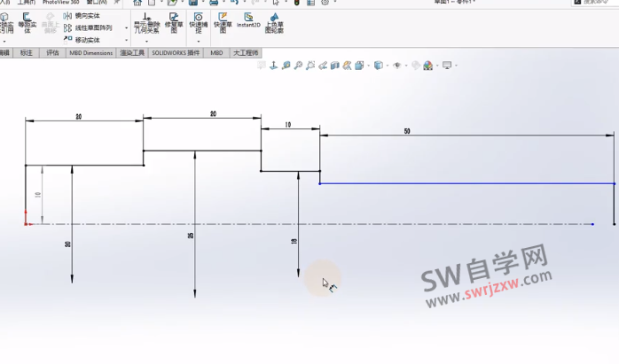Open the View Orientation cube icon
The width and height of the screenshot is (619, 364).
(359, 66)
